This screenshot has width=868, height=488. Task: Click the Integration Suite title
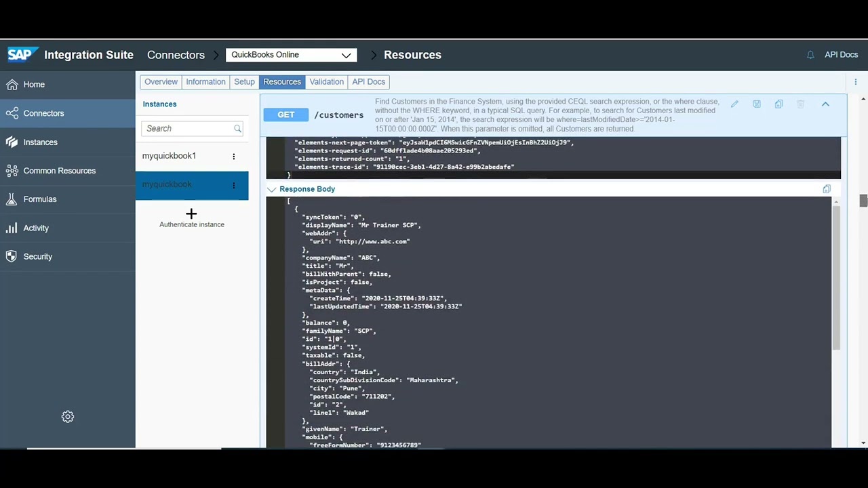pos(89,55)
